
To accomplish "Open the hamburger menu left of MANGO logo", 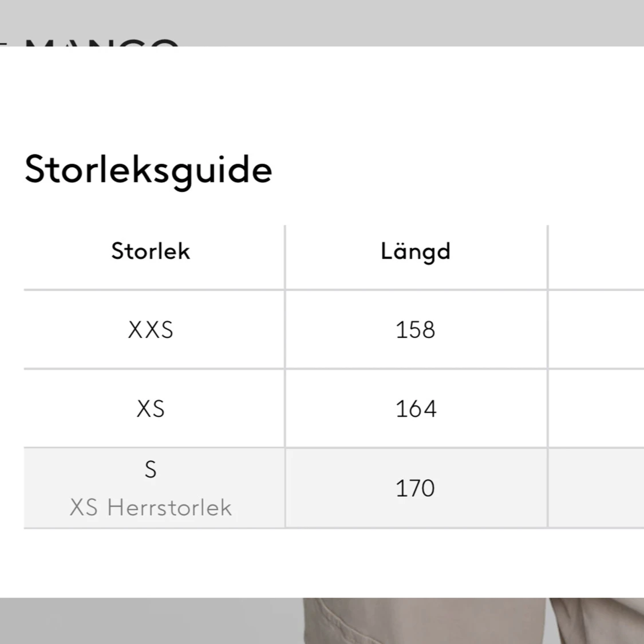I will pos(3,44).
